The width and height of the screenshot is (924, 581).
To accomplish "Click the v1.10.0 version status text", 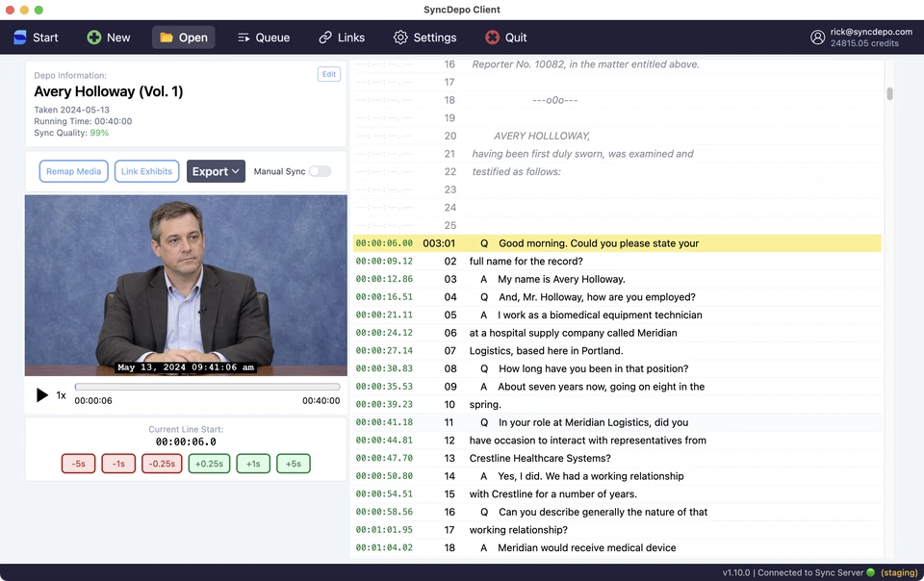I will click(736, 572).
